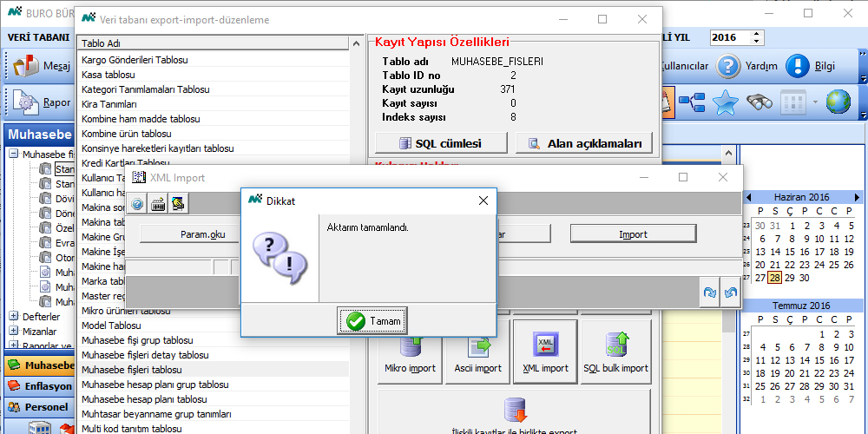Click the globe icon in toolbar
Viewport: 868px width, 434px height.
tap(838, 102)
